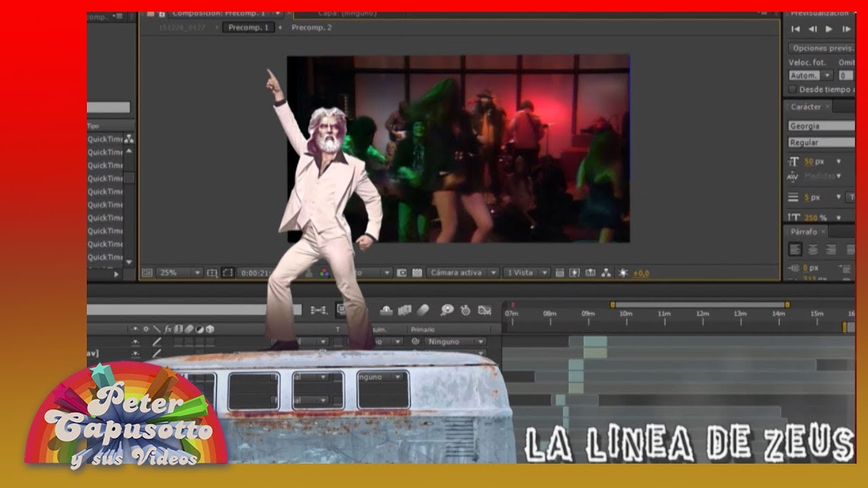Toggle always preview this view icon
Viewport: 868px width, 488px height.
[146, 272]
